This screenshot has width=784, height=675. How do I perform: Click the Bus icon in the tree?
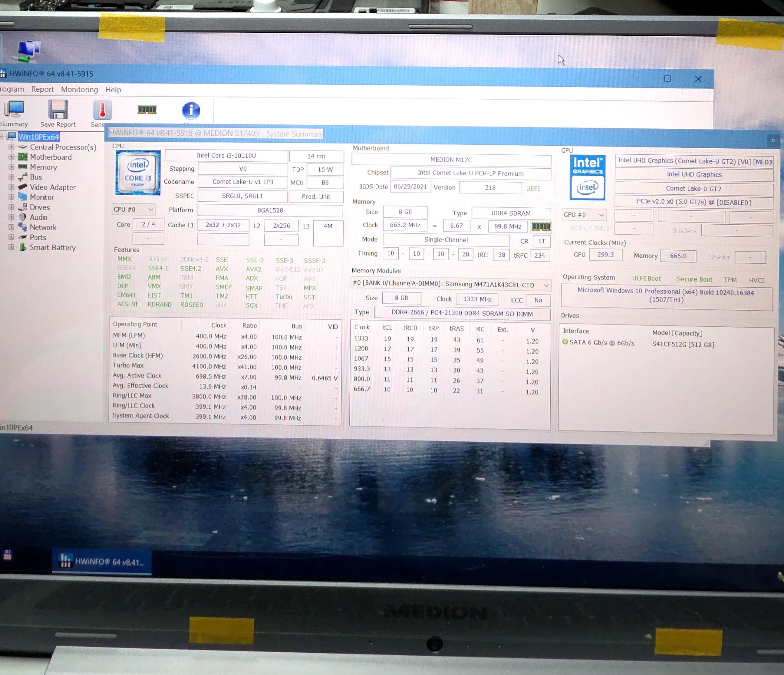[x=23, y=177]
